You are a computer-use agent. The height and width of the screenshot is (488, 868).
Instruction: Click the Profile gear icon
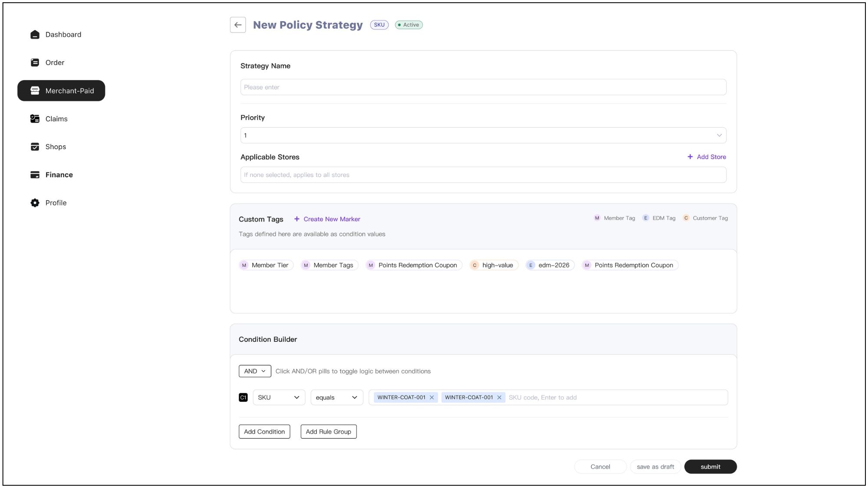(35, 203)
